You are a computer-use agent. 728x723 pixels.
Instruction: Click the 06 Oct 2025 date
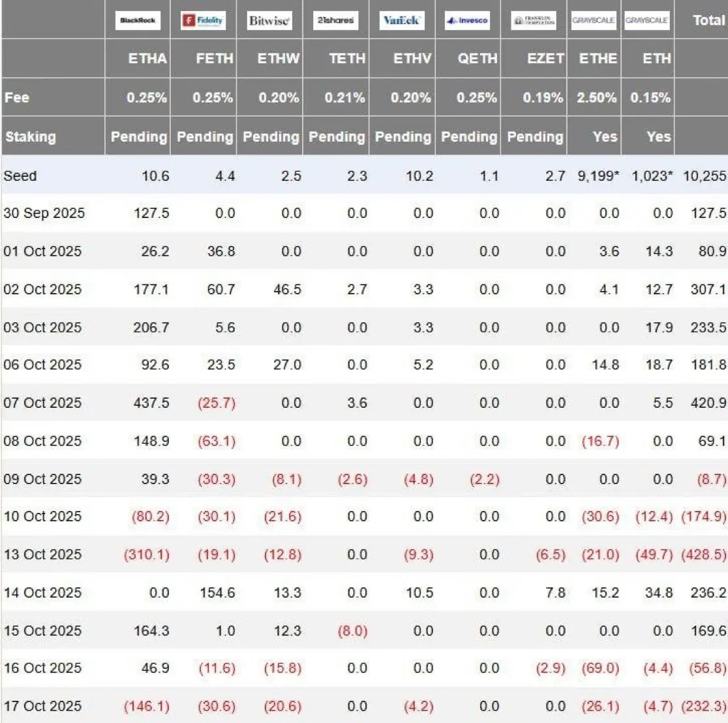[x=42, y=365]
